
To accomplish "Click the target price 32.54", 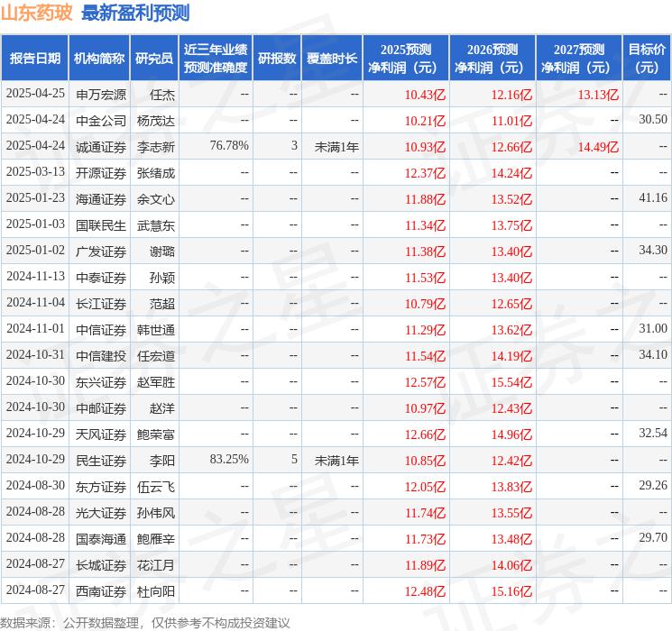I will [653, 433].
